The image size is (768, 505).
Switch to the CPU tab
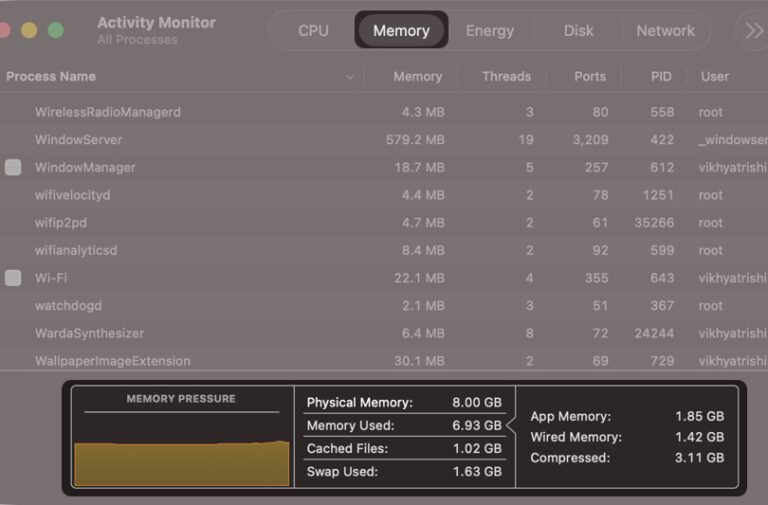pos(313,31)
